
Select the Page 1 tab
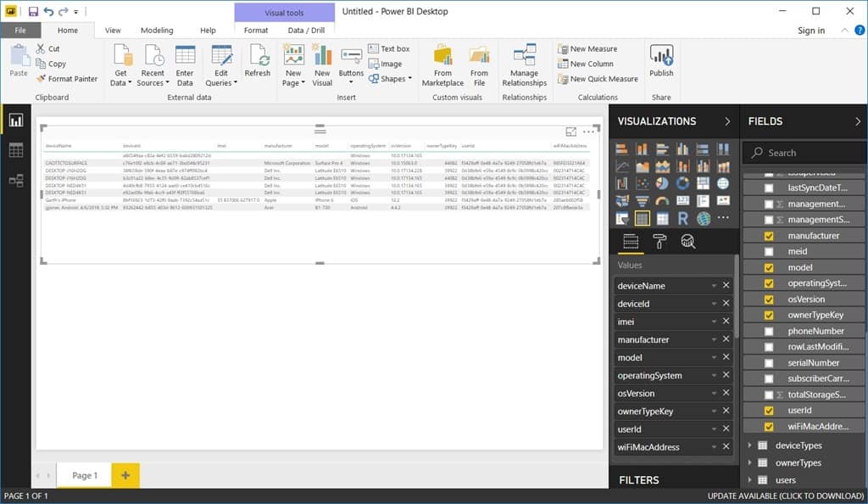click(x=85, y=475)
